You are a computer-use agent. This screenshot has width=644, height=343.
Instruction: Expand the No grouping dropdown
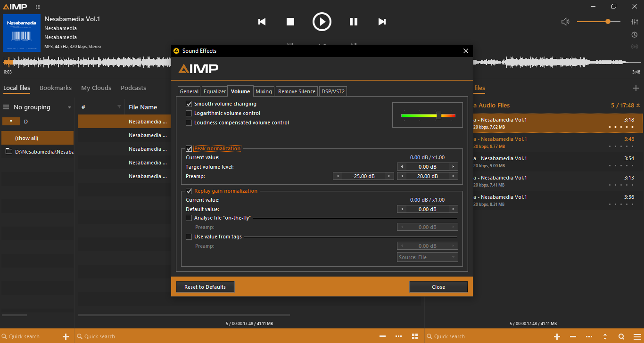[x=69, y=107]
